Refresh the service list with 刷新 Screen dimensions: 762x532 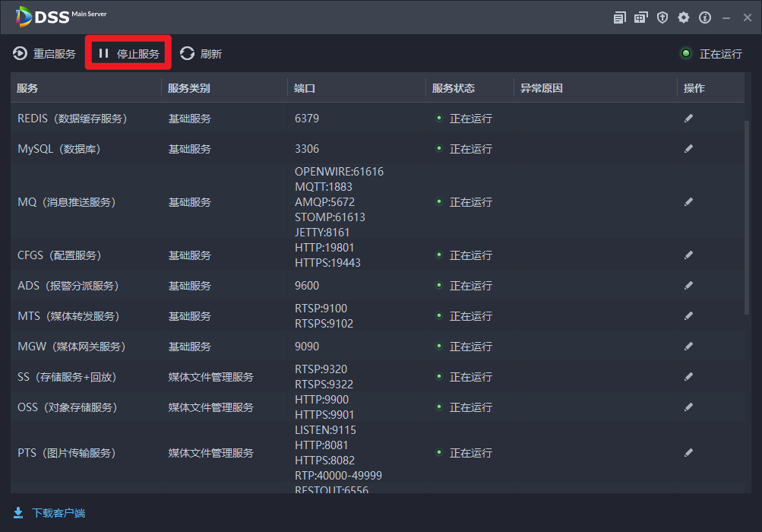(x=201, y=54)
